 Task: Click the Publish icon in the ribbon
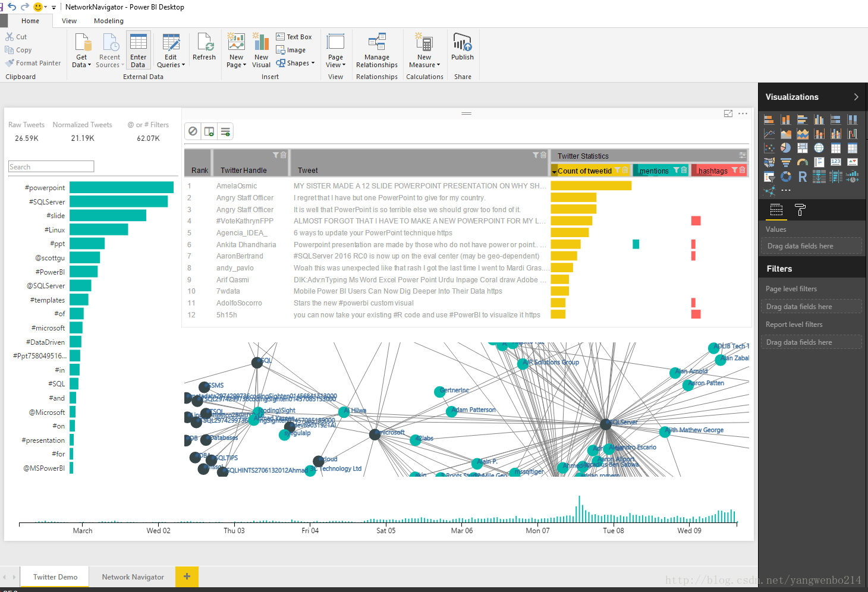click(x=462, y=43)
